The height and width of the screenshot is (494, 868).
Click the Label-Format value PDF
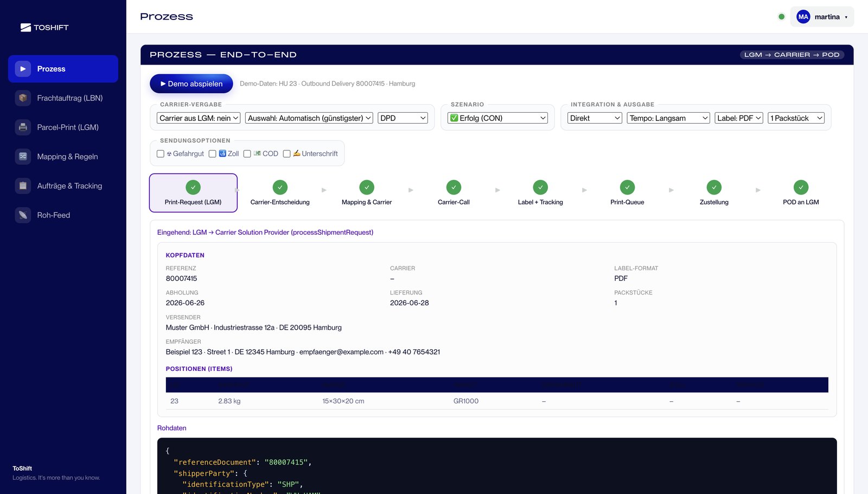(621, 279)
